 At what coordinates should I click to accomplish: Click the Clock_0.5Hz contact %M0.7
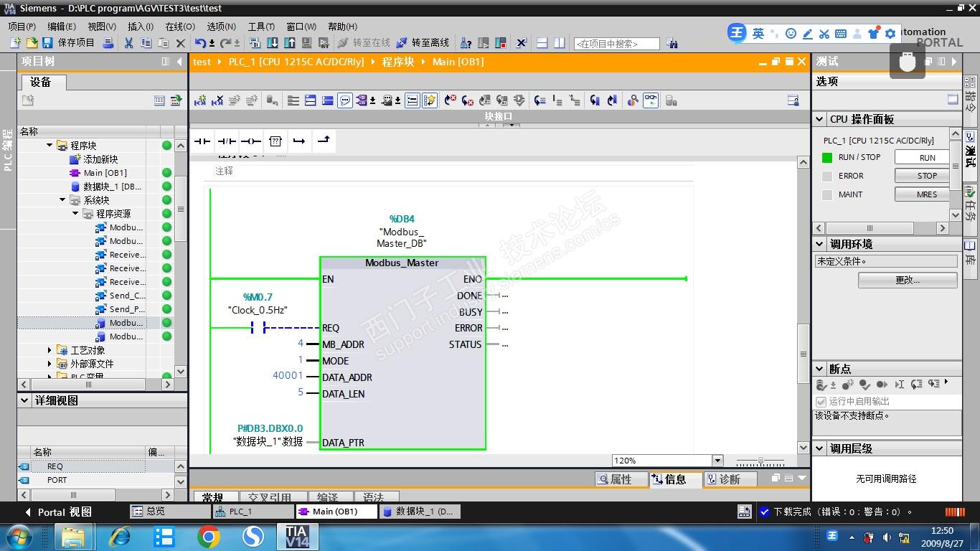point(258,328)
